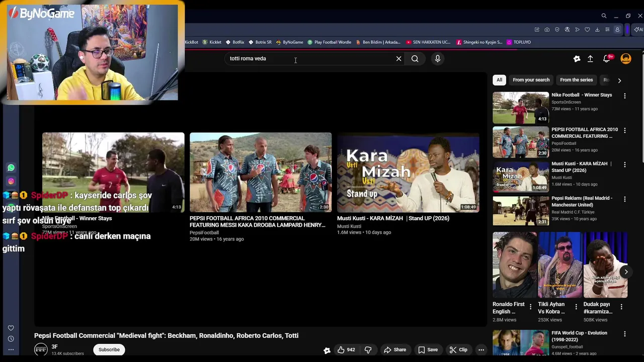Save the video to a playlist
This screenshot has height=362, width=644.
click(x=428, y=350)
